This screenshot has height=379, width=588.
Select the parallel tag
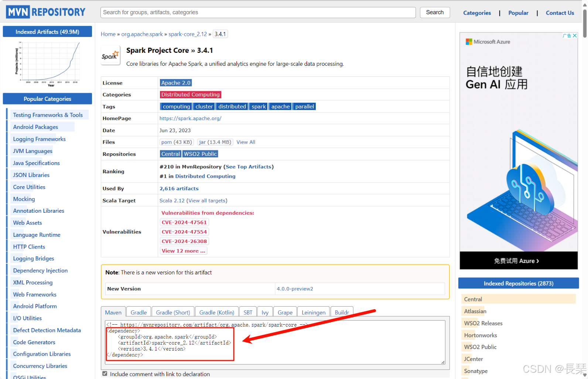click(304, 106)
